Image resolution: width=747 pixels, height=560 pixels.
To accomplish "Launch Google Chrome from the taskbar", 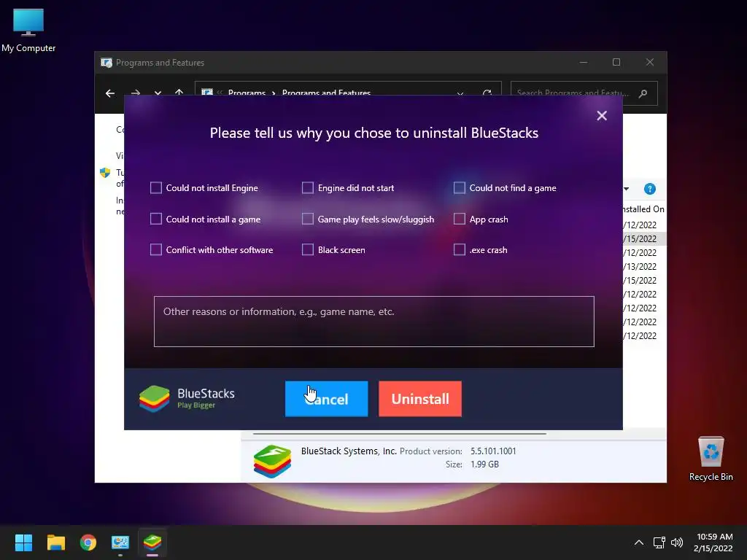I will coord(88,542).
